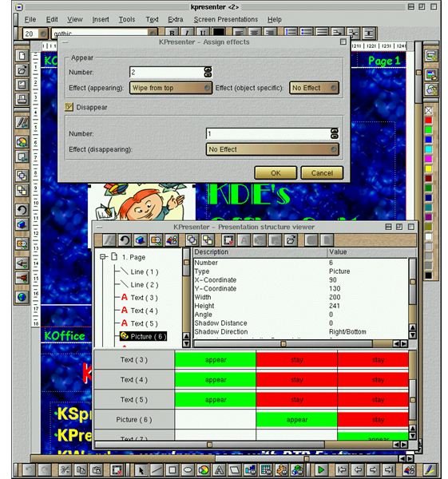448x479 pixels.
Task: Select the ellipse shape tool
Action: tap(188, 469)
